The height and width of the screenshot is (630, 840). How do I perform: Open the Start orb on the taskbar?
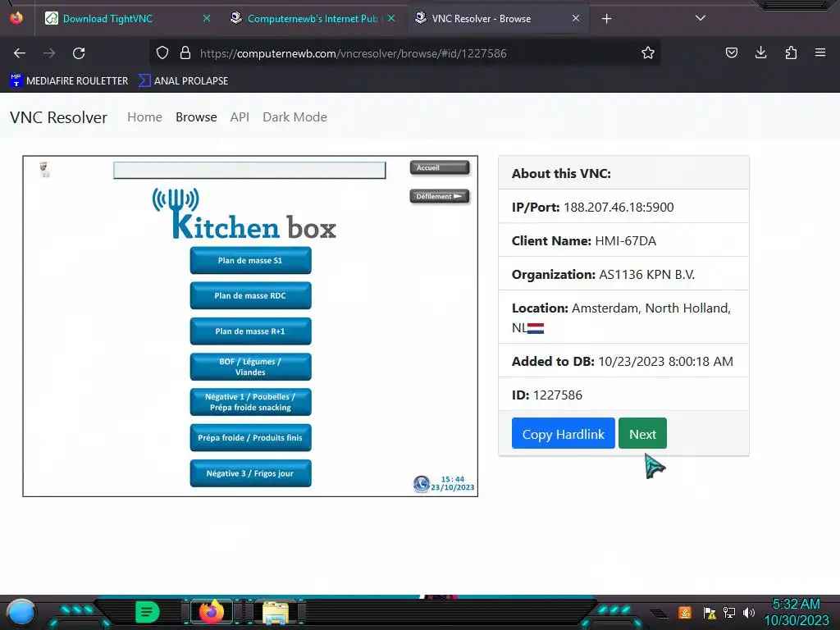point(21,612)
